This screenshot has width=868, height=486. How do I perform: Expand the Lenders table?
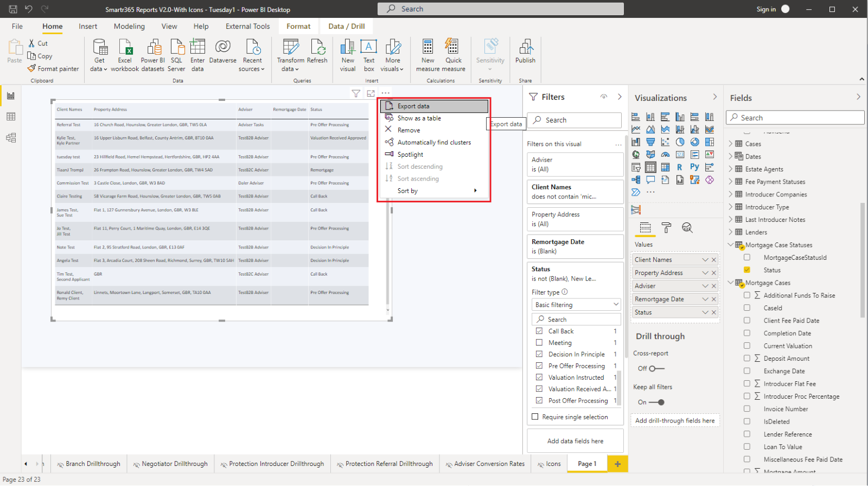731,232
